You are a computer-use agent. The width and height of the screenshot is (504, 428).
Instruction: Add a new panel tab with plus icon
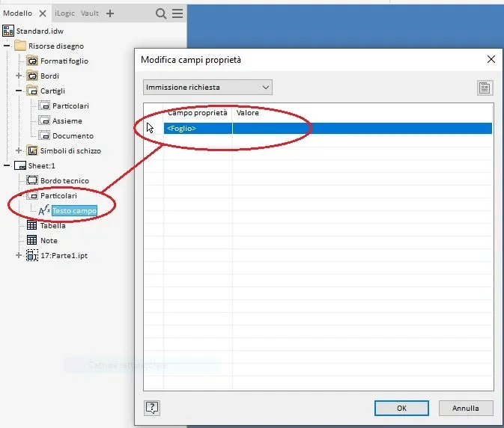pyautogui.click(x=110, y=13)
